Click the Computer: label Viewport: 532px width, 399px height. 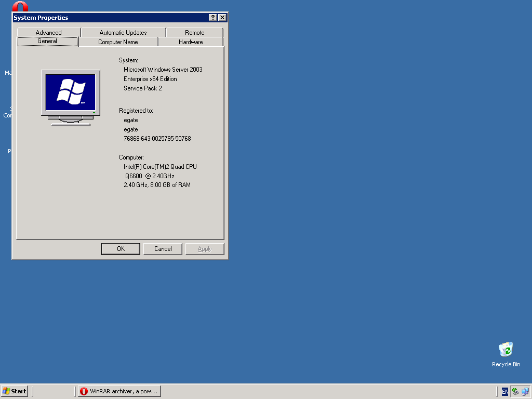[131, 157]
